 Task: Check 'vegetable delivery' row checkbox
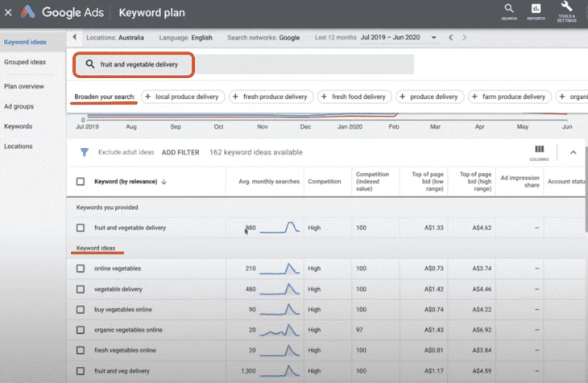coord(81,289)
